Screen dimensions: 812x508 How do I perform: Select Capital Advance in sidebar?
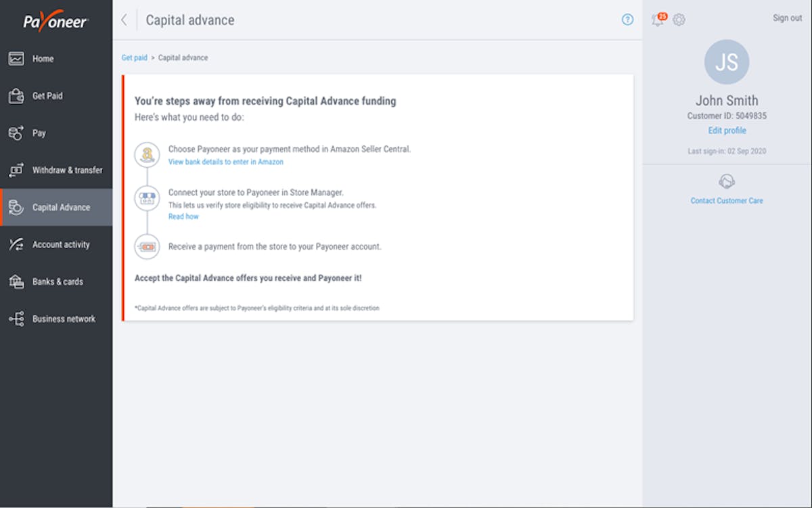pos(56,208)
